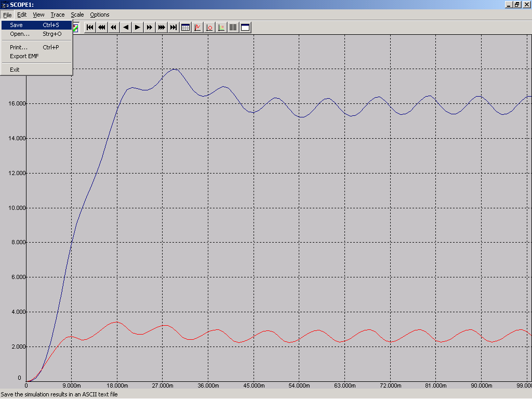532x399 pixels.
Task: Click the Save entry in File menu
Action: [x=36, y=25]
